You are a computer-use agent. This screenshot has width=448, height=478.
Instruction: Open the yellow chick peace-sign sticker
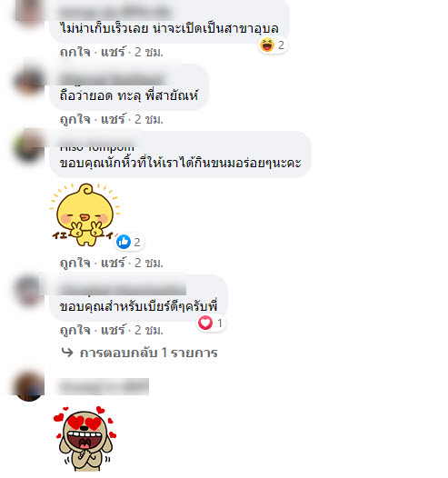coord(85,214)
